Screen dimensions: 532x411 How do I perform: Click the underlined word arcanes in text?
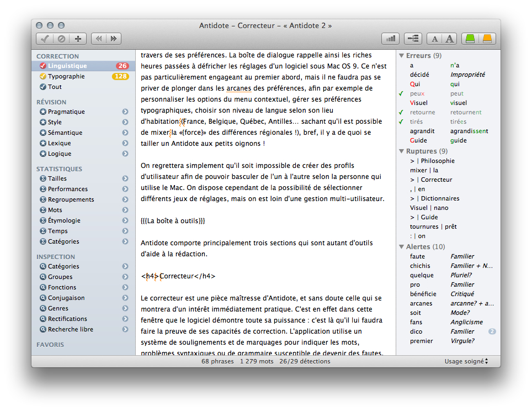point(239,88)
